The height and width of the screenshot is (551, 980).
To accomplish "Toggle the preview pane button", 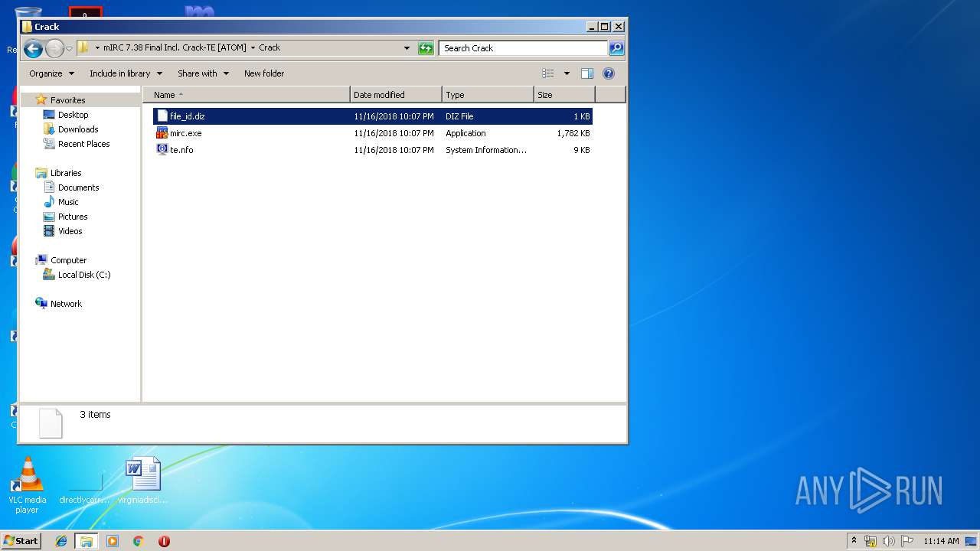I will click(x=587, y=73).
